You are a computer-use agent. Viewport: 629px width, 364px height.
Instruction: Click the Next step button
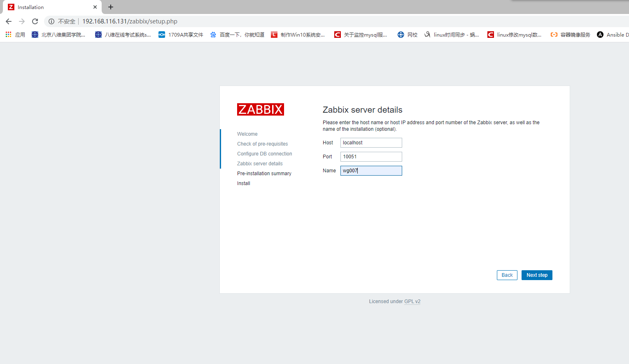click(537, 275)
